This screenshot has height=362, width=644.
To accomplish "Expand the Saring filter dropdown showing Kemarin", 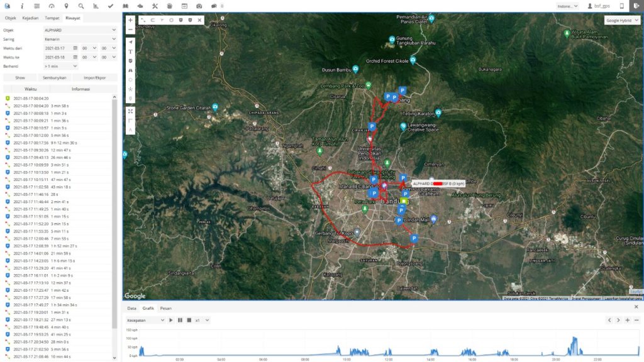I will coord(79,39).
